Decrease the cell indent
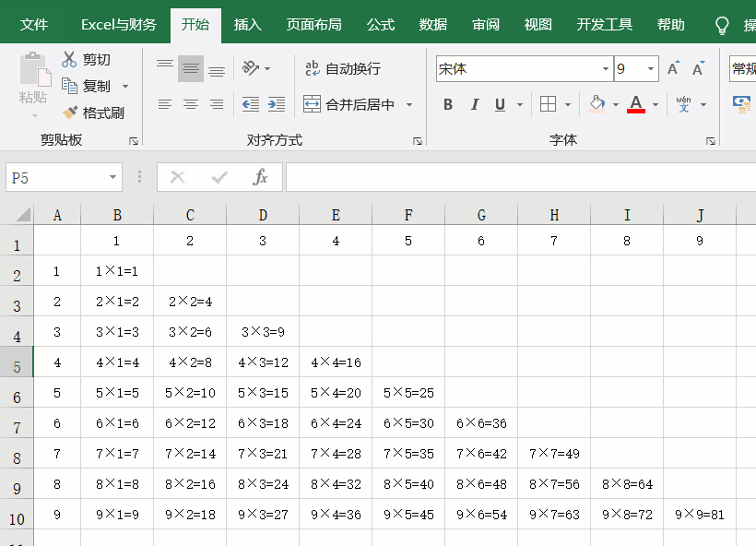 tap(251, 104)
